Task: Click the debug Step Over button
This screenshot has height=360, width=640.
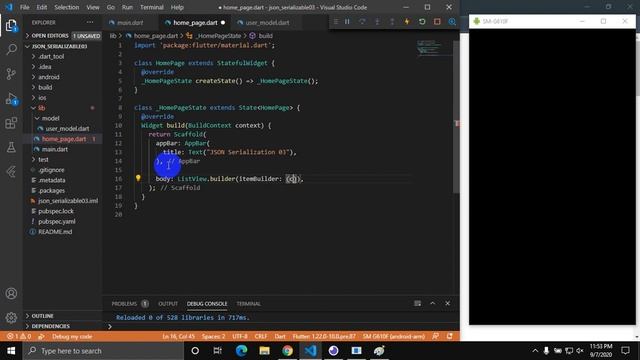Action: [362, 22]
